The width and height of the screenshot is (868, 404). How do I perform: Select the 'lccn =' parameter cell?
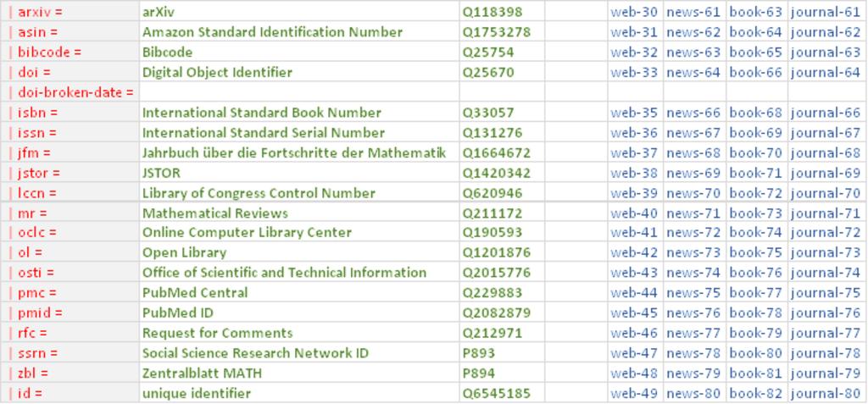[x=70, y=193]
